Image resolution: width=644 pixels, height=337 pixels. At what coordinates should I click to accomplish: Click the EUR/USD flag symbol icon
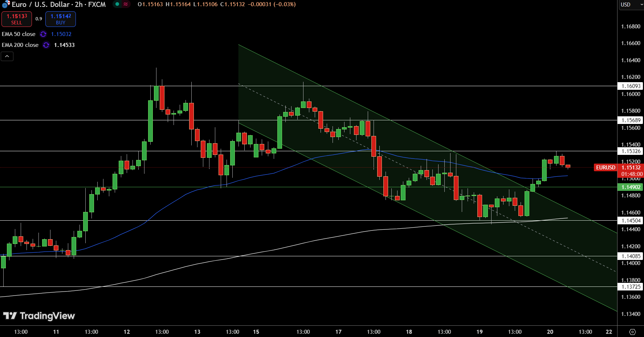pos(6,4)
